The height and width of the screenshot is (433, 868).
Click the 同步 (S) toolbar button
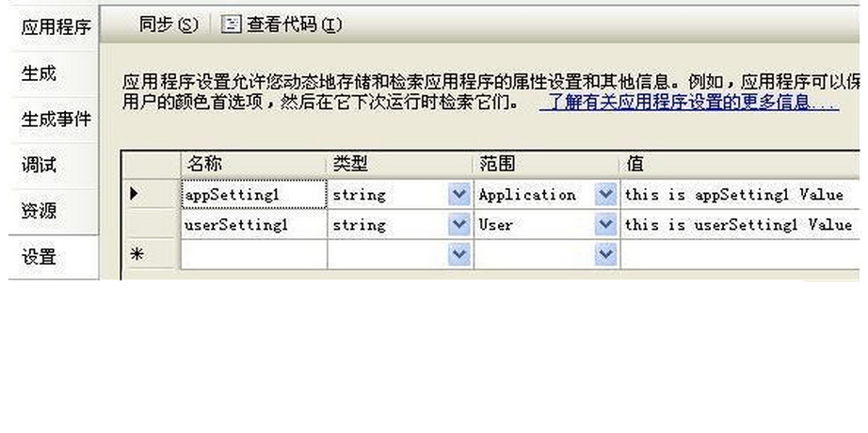pos(169,24)
